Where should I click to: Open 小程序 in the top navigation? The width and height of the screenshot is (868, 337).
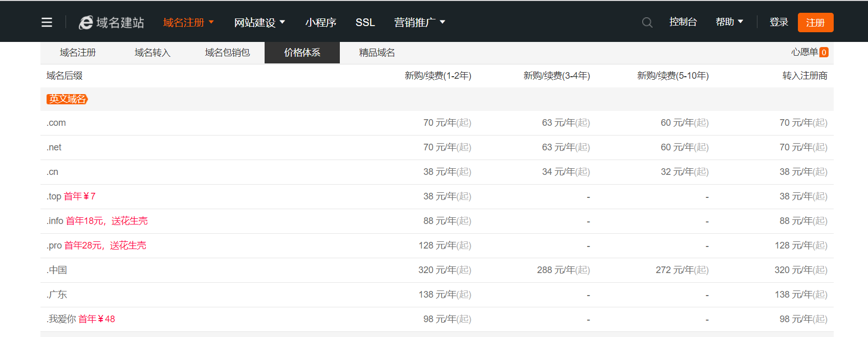(x=321, y=23)
